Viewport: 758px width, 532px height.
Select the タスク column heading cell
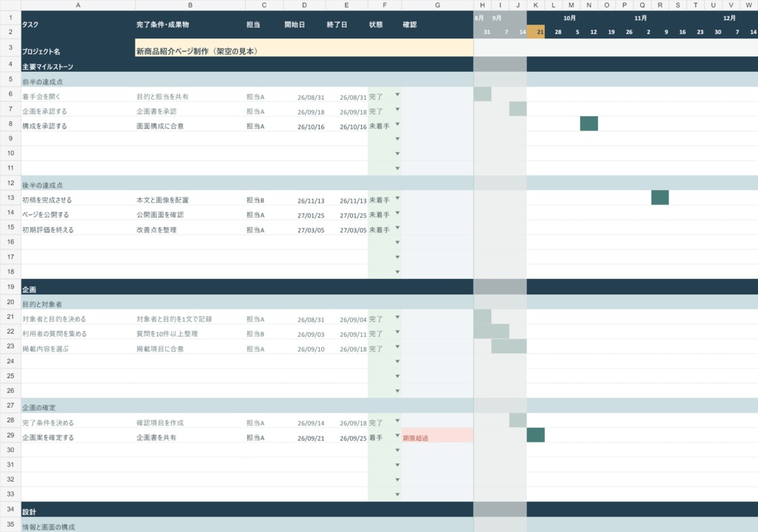78,24
